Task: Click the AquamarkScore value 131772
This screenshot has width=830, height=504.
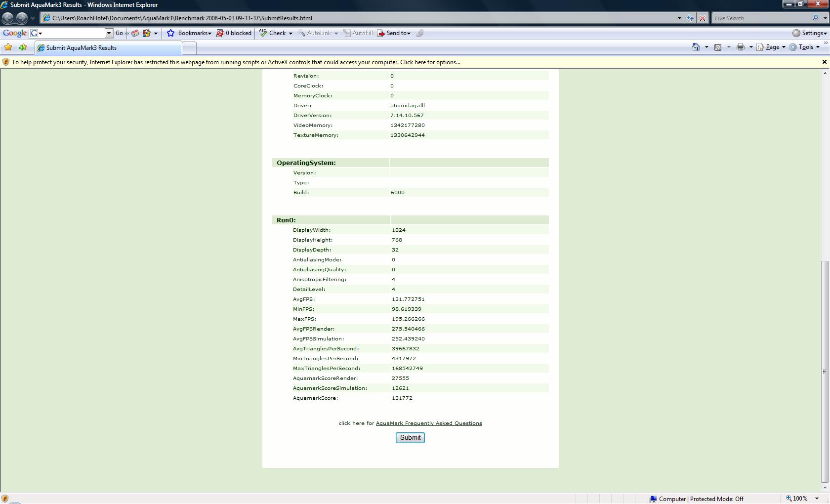Action: 402,398
